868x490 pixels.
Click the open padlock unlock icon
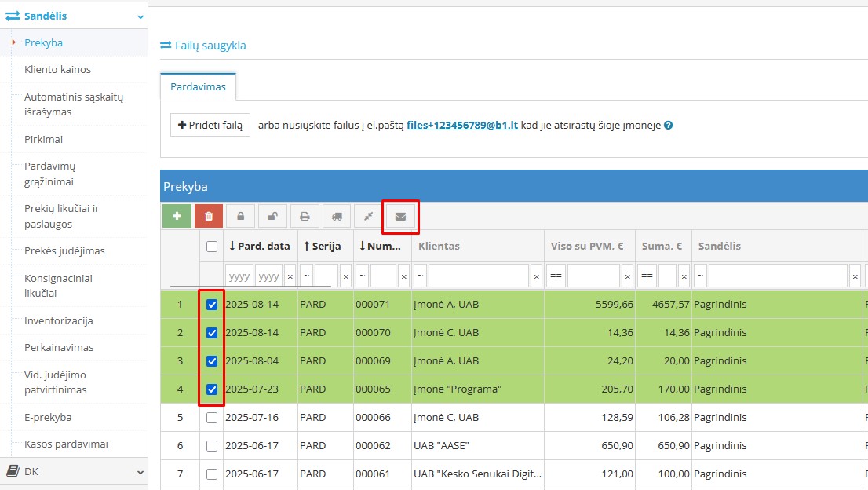pyautogui.click(x=272, y=216)
